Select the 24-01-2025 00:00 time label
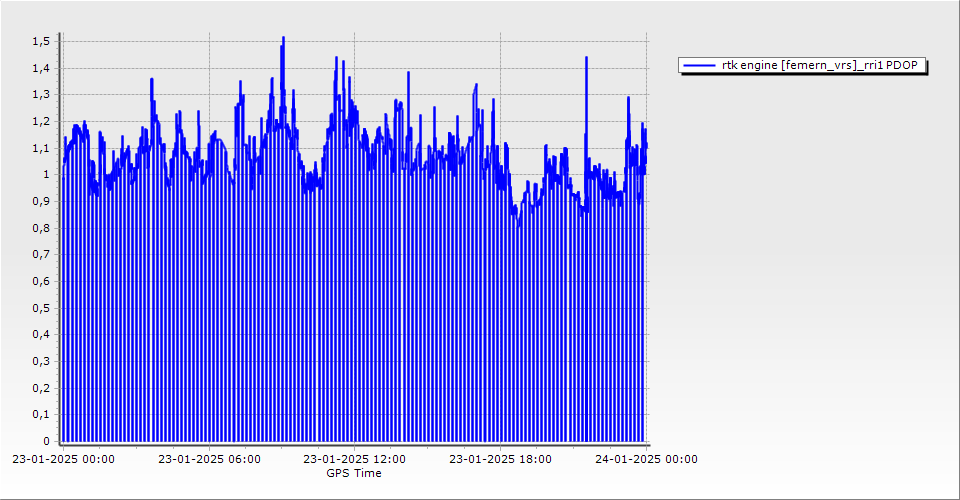Image resolution: width=960 pixels, height=500 pixels. click(x=647, y=460)
